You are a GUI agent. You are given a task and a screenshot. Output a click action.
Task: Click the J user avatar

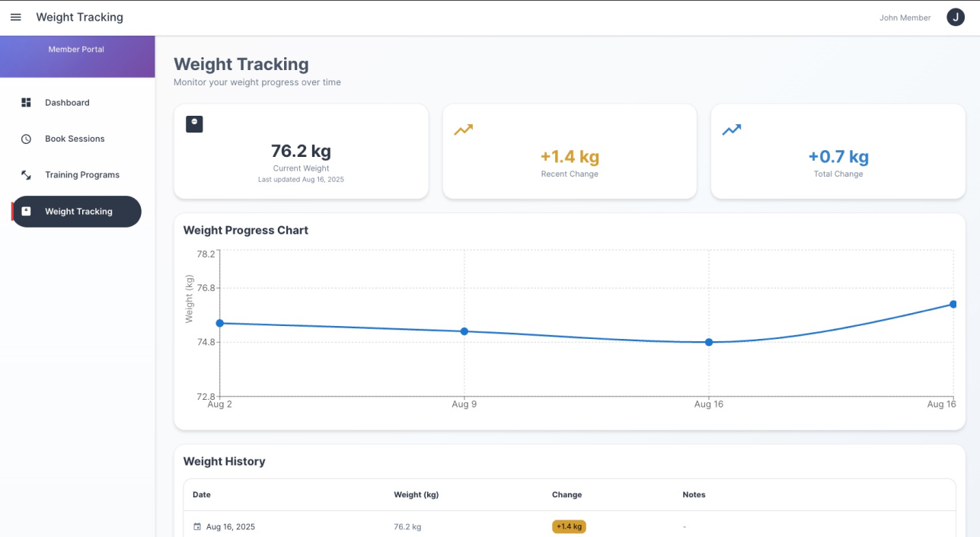pyautogui.click(x=955, y=17)
